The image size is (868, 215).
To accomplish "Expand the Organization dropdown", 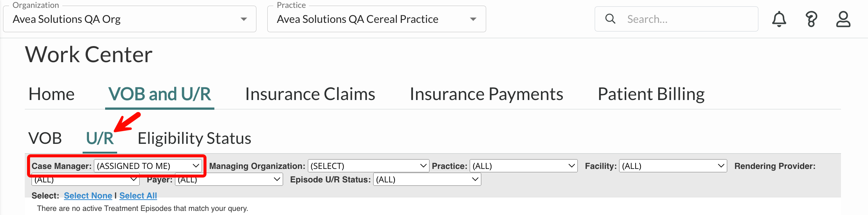I will point(130,19).
